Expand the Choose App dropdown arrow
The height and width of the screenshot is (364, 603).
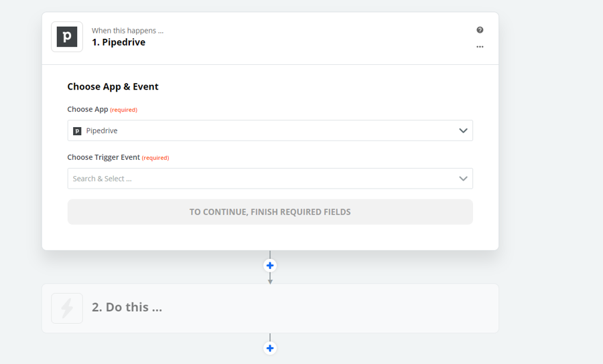tap(463, 130)
